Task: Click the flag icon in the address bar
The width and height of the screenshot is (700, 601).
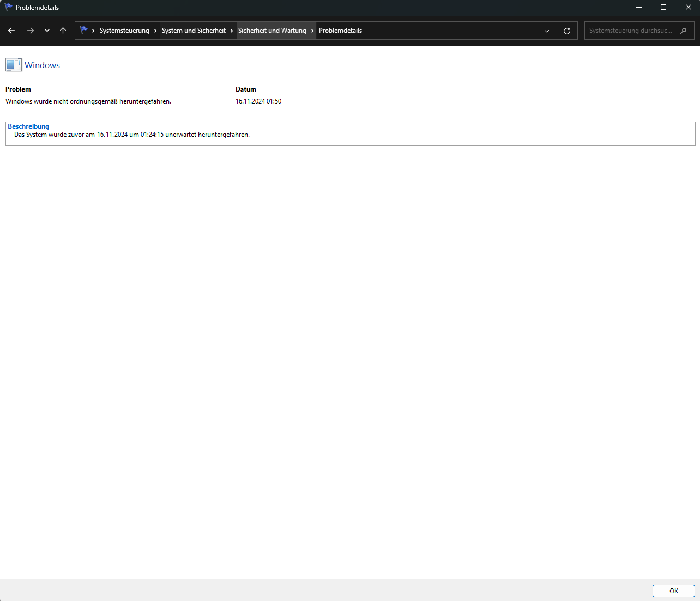Action: click(83, 30)
